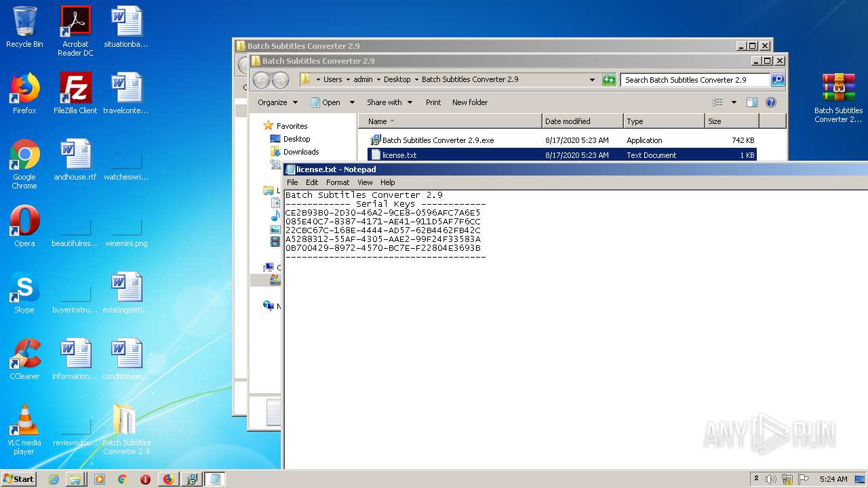Click the refresh button beside address bar
This screenshot has height=488, width=868.
(x=608, y=79)
